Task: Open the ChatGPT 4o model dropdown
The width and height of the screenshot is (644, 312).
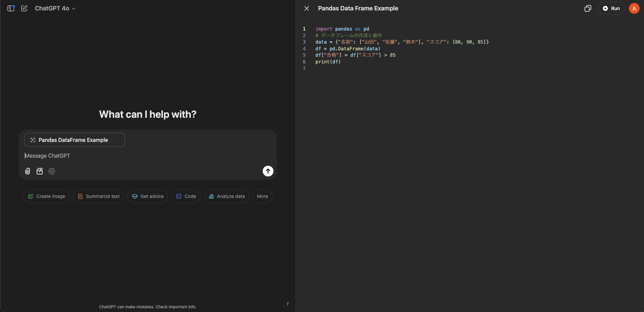Action: pos(55,8)
